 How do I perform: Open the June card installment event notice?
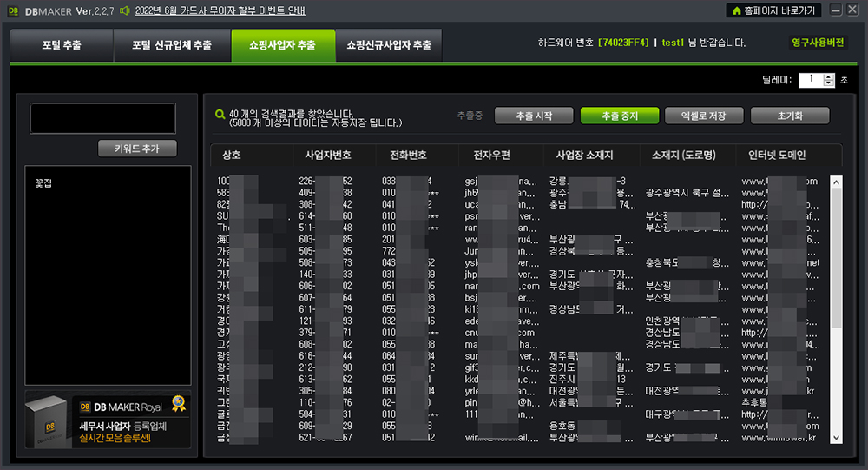point(220,10)
